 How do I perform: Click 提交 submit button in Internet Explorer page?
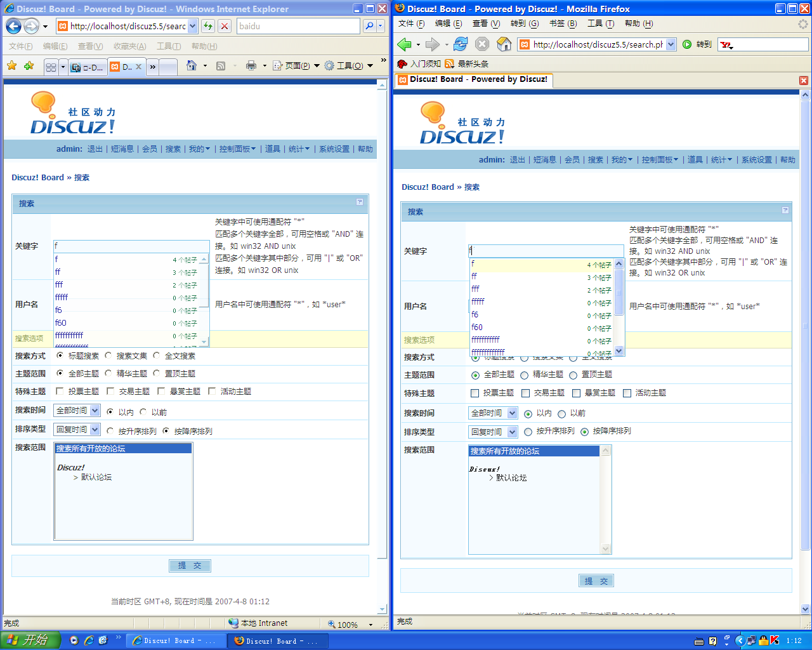tap(190, 566)
